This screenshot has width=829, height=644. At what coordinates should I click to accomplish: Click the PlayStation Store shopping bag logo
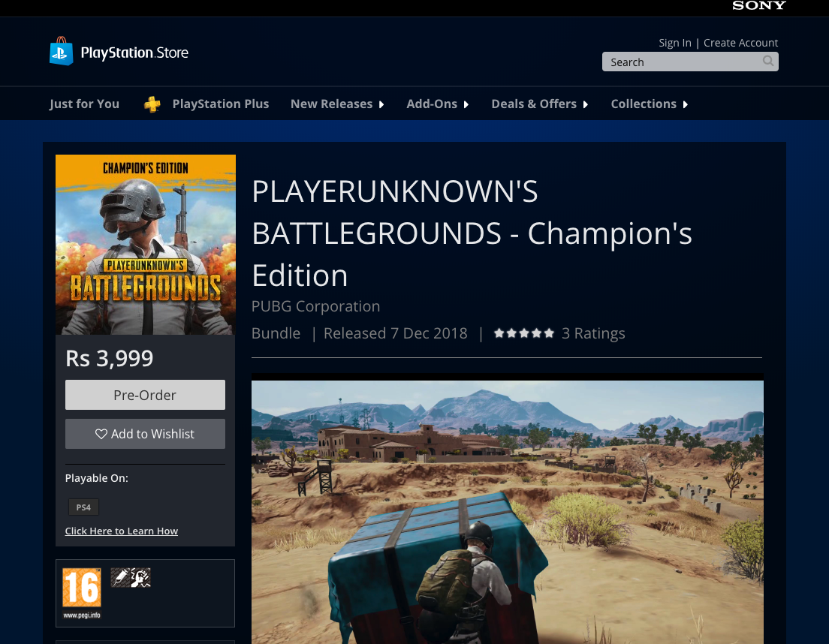click(x=61, y=52)
